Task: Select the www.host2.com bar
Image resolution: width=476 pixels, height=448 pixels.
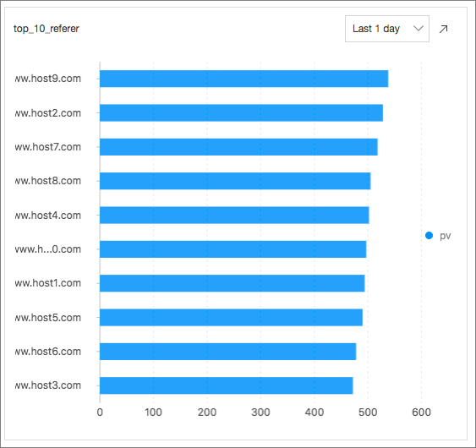Action: point(241,113)
